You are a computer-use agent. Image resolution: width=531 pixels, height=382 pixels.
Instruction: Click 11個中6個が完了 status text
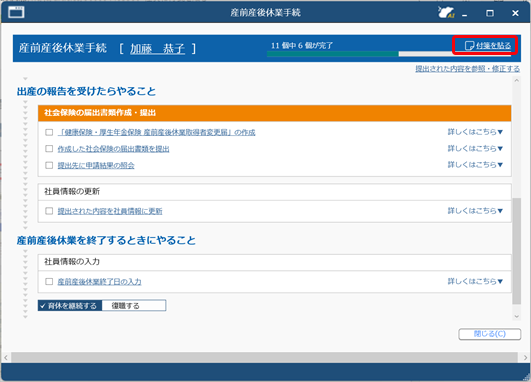pos(302,45)
